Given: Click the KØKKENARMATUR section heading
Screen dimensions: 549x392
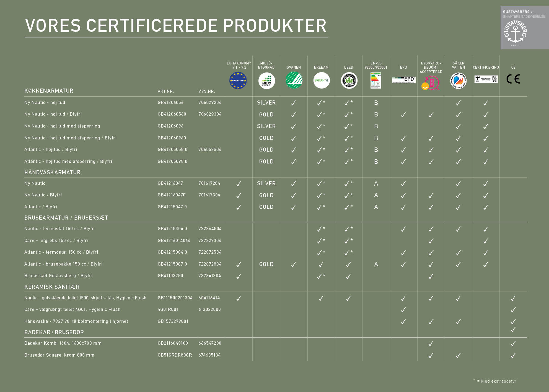Looking at the screenshot, I should [49, 91].
